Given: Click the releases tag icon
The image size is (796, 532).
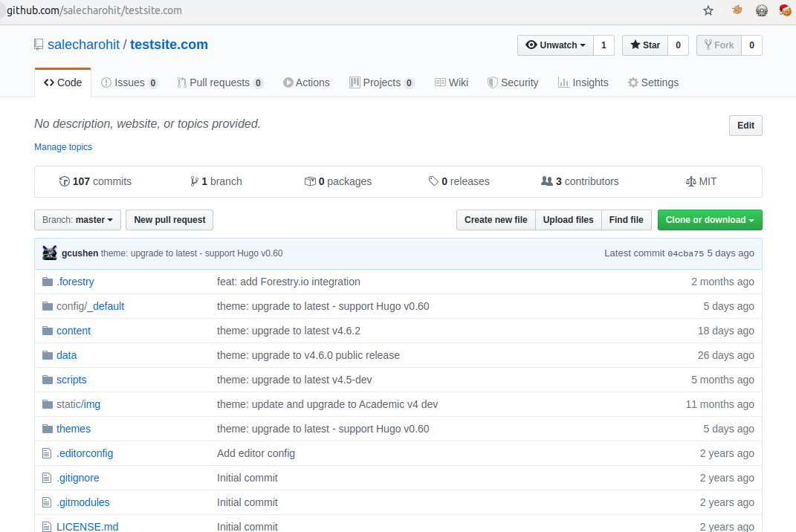Looking at the screenshot, I should point(433,181).
